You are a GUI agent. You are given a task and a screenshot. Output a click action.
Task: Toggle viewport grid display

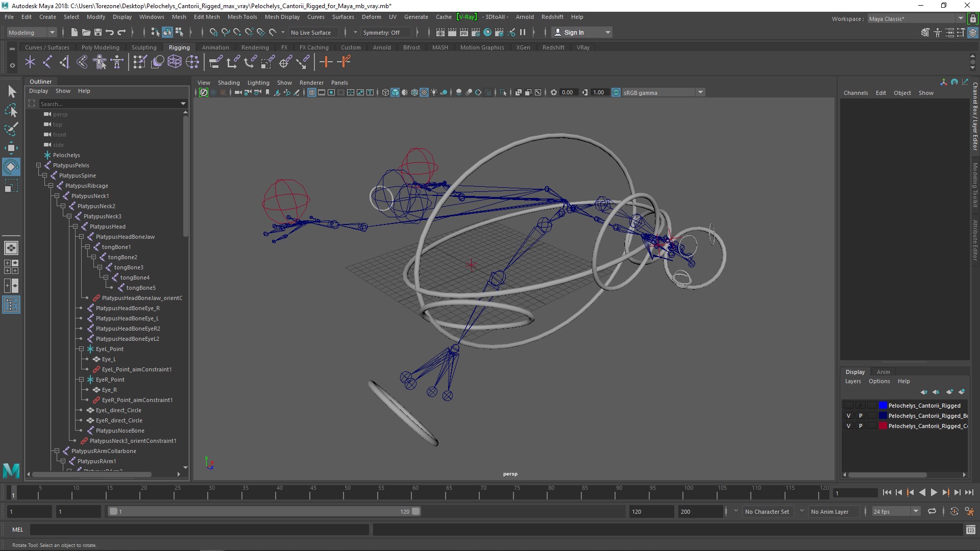pos(311,92)
